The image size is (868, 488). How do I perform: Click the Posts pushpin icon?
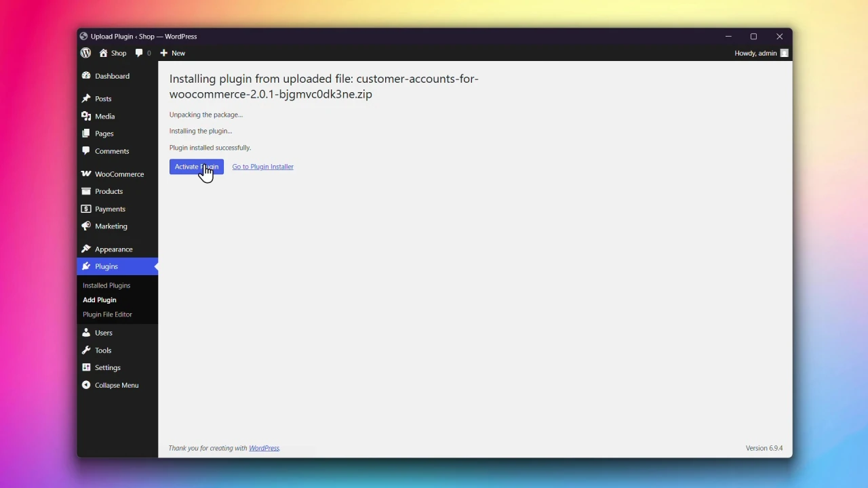pyautogui.click(x=86, y=99)
